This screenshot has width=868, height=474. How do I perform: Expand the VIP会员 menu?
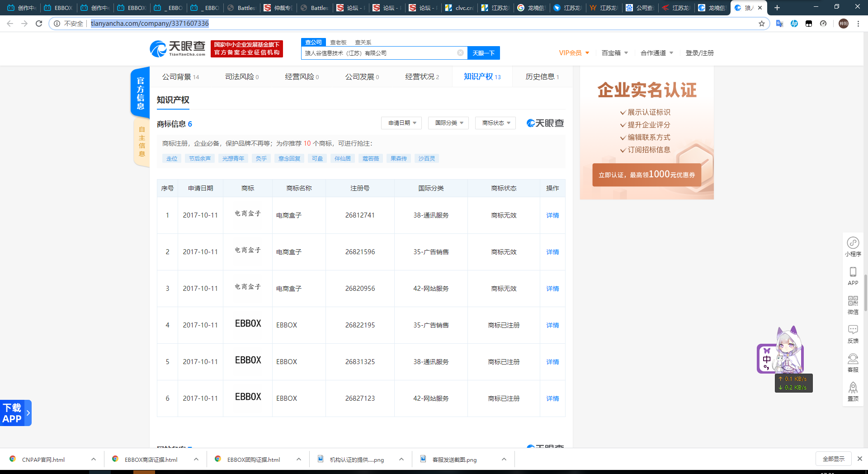574,53
